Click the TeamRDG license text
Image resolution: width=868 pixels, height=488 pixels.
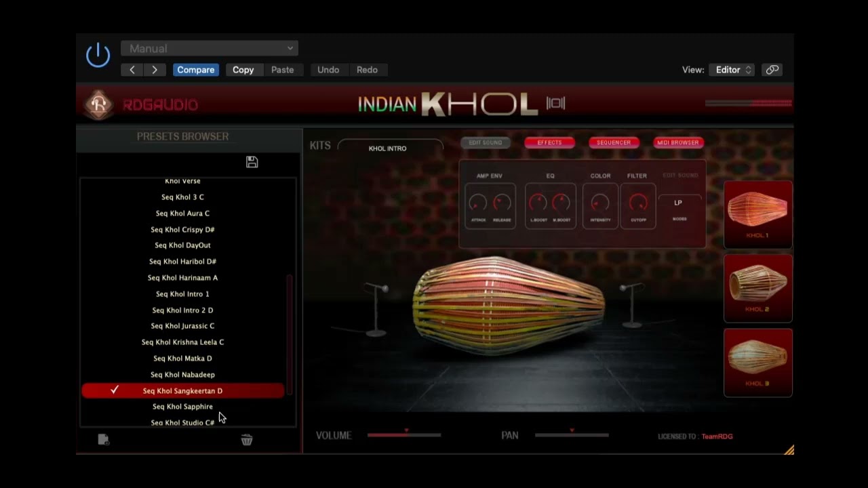tap(717, 436)
